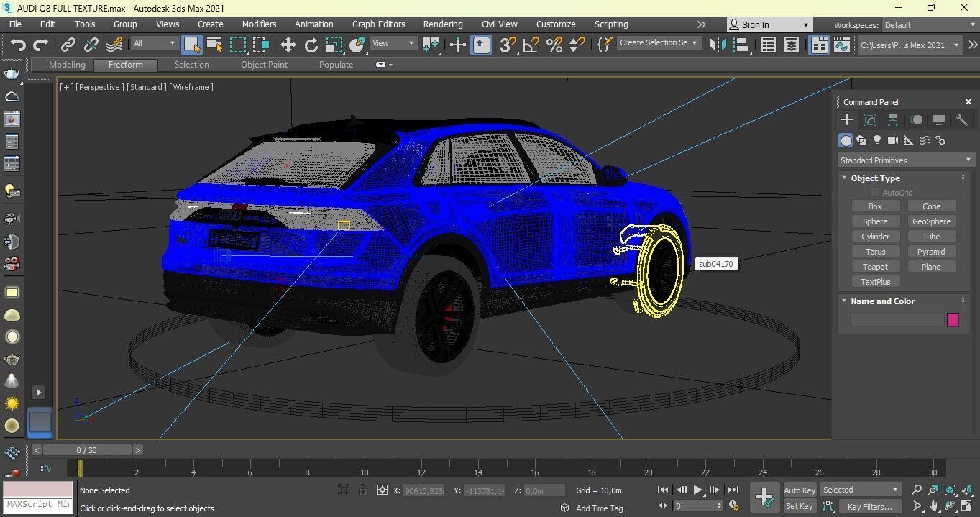
Task: Click the Undo arrow icon
Action: click(x=17, y=45)
